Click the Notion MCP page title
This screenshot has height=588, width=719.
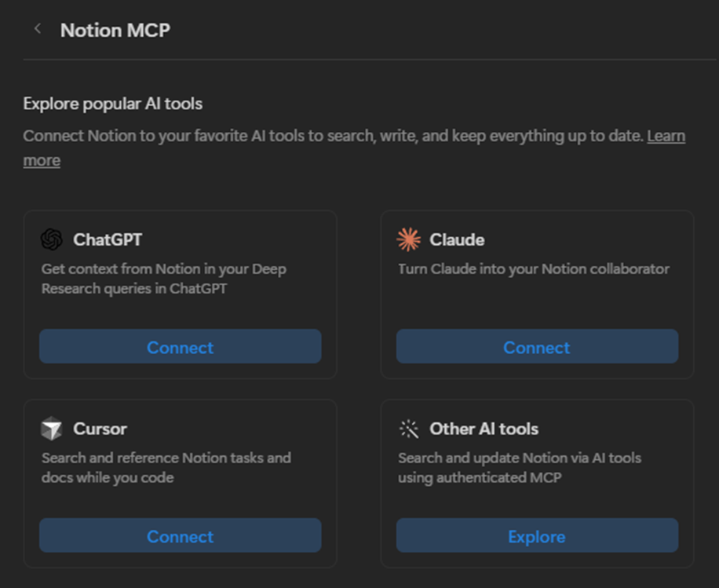[115, 30]
